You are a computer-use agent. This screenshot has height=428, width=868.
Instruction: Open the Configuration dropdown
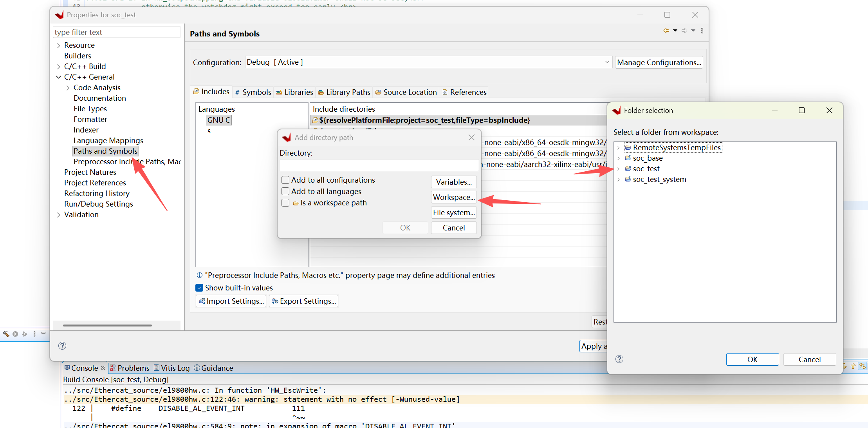coord(428,62)
